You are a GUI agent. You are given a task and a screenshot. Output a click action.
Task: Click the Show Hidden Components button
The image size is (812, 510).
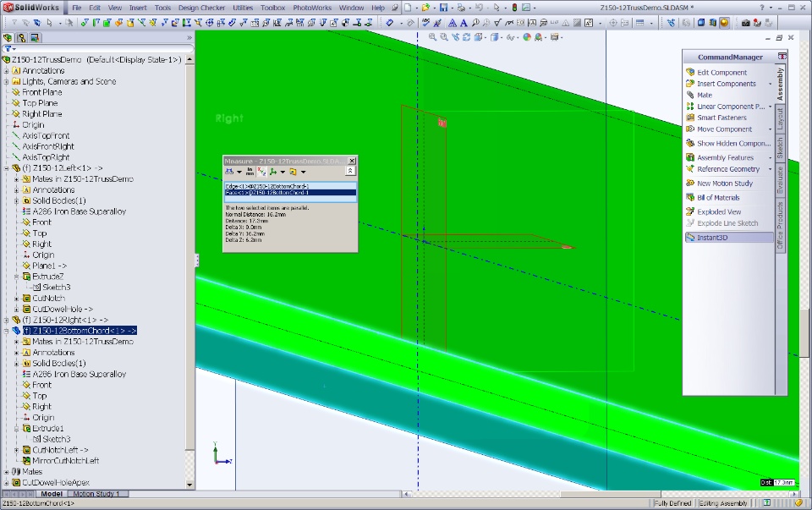pyautogui.click(x=728, y=144)
